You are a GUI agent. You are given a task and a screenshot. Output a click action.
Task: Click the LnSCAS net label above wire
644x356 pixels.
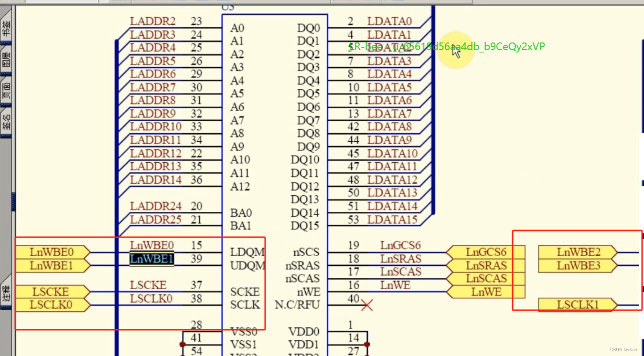point(401,272)
